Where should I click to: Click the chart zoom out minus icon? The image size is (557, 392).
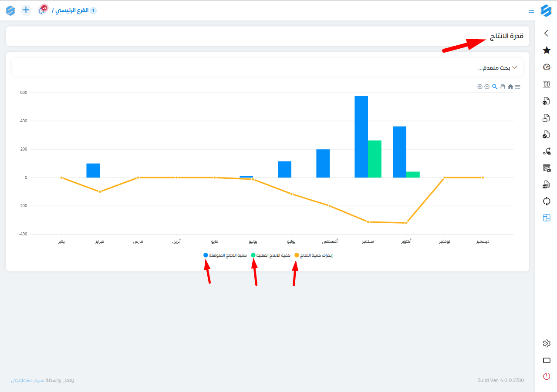pyautogui.click(x=487, y=87)
